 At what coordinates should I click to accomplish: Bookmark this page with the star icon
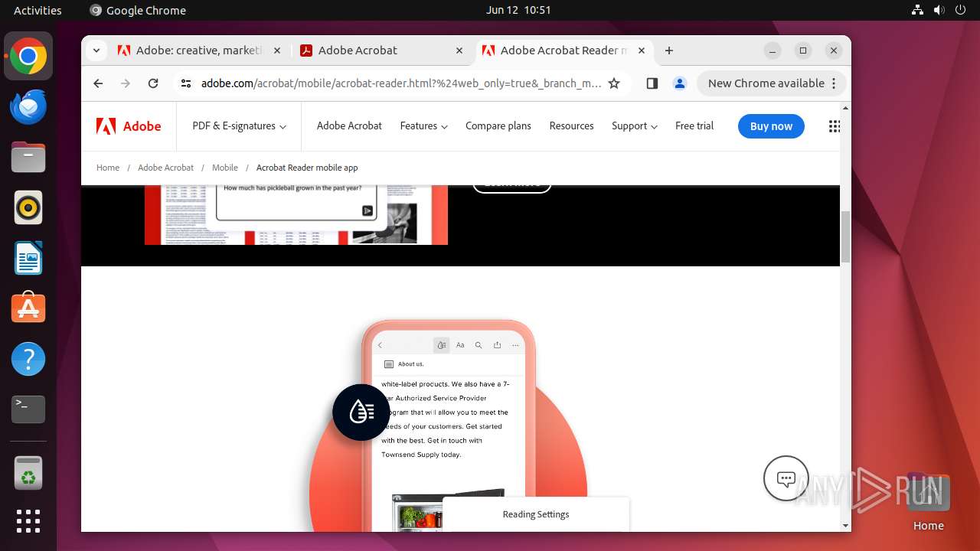tap(614, 83)
